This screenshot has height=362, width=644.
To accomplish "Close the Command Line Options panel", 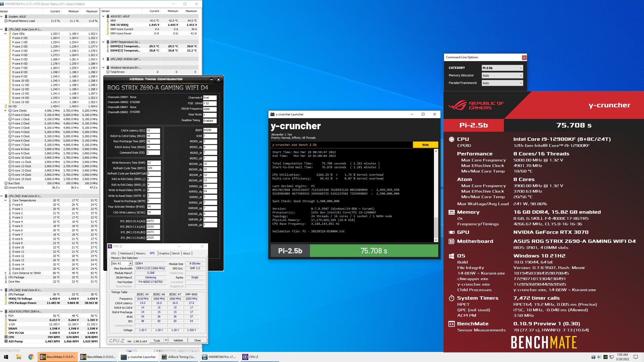I will point(524,58).
